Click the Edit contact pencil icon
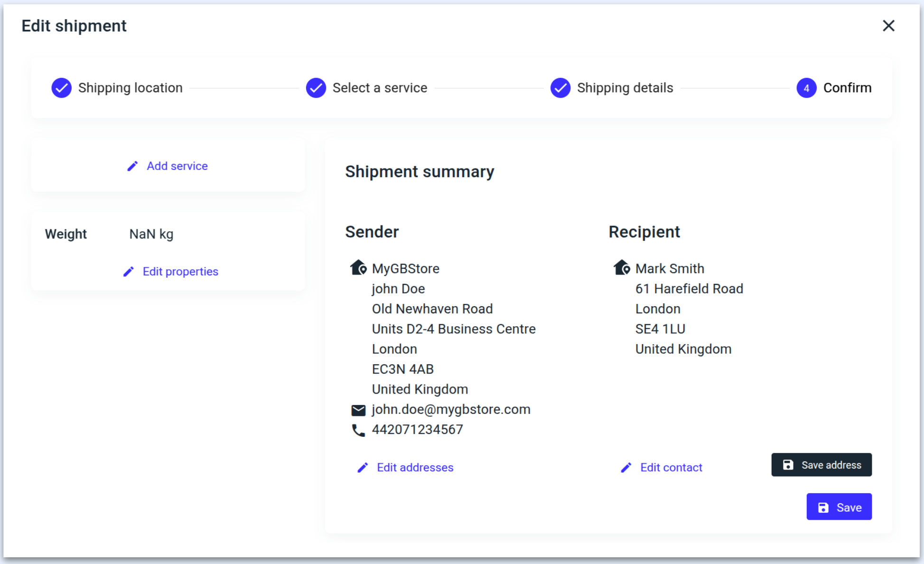 626,468
